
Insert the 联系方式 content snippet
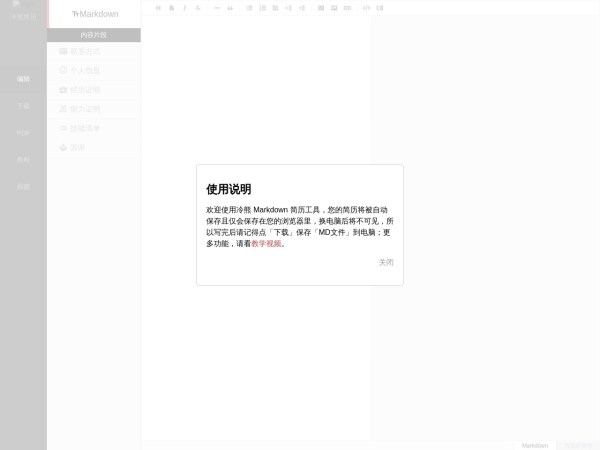(85, 51)
